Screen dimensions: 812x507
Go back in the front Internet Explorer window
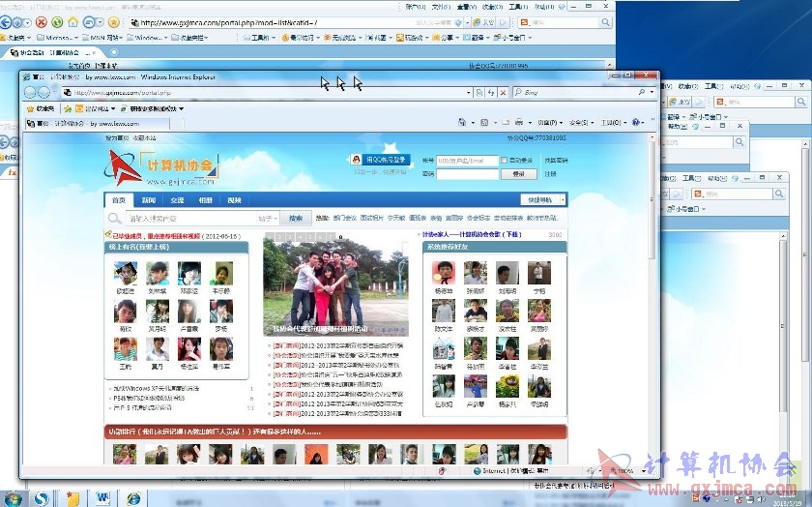[x=30, y=92]
